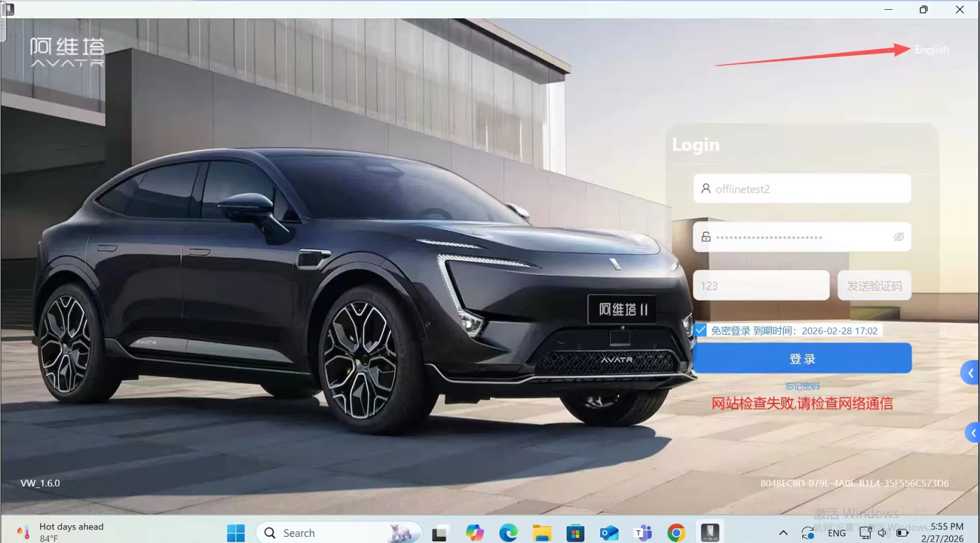Show hidden system tray icons chevron
The width and height of the screenshot is (980, 543).
pos(783,533)
